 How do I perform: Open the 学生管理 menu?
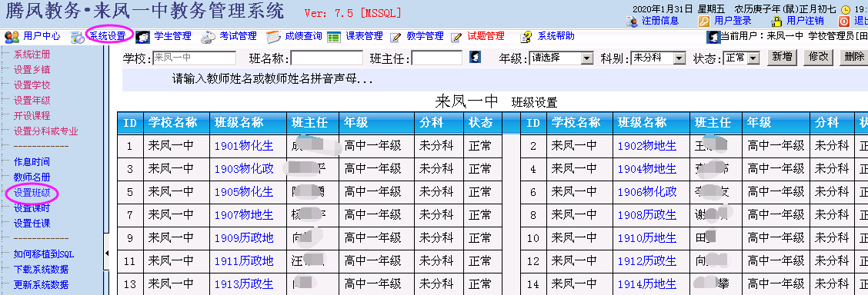tap(172, 36)
